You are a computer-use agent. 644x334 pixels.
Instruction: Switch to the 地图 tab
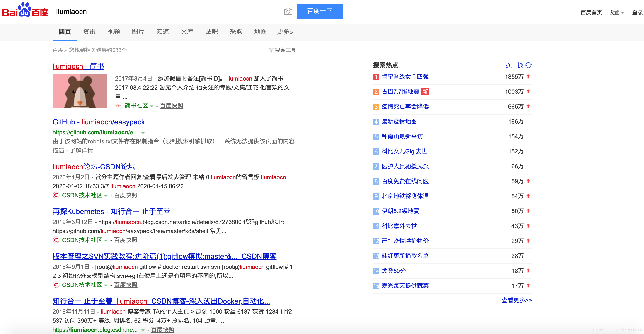(x=261, y=32)
